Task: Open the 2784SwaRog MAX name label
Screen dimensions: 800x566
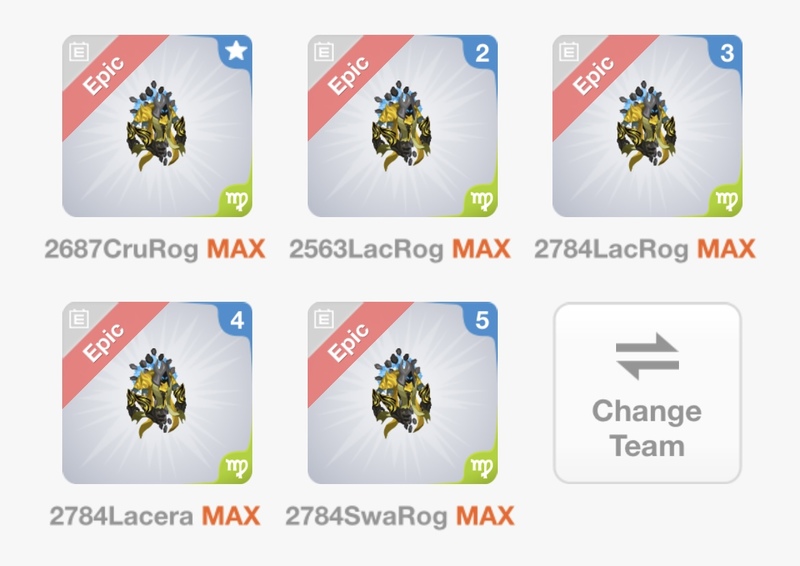Action: pos(399,516)
